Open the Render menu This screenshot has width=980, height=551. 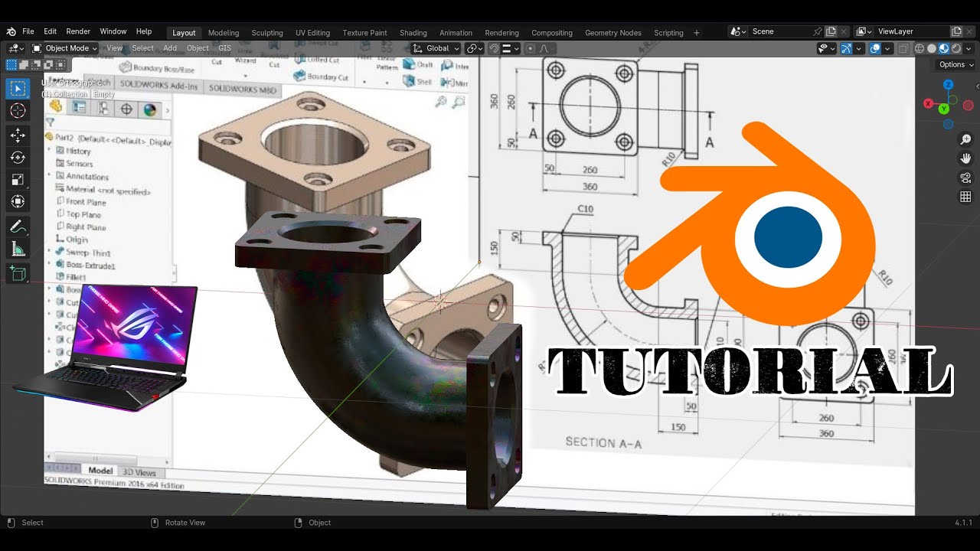[78, 31]
